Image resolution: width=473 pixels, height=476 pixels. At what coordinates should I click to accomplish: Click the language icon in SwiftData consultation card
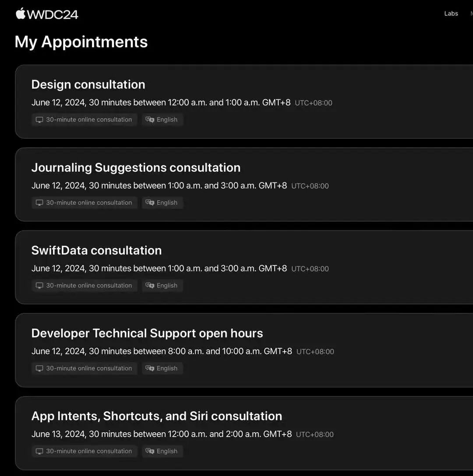(149, 285)
